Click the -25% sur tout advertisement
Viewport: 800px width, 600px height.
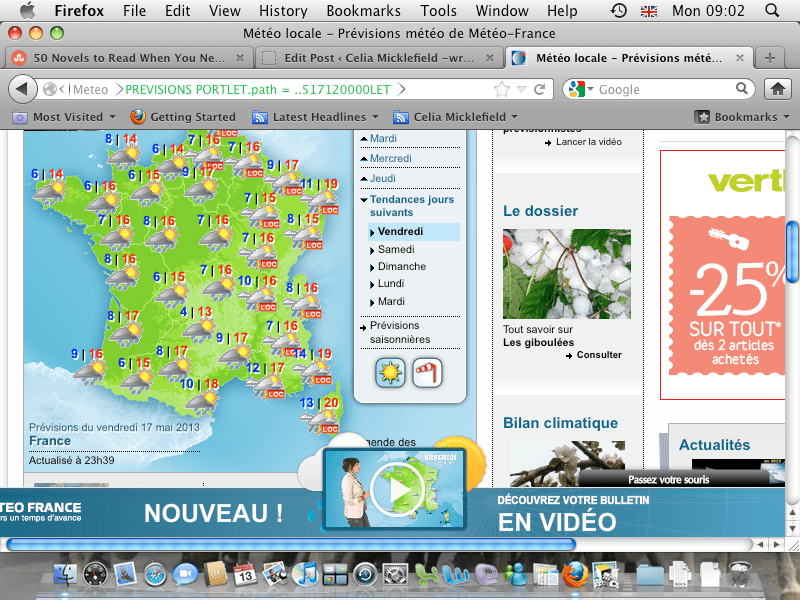(x=722, y=275)
